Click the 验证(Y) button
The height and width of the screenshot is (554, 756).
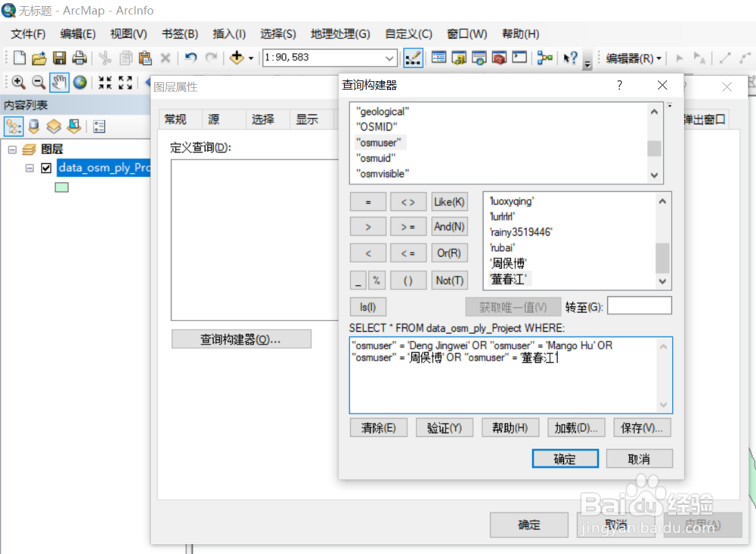click(x=445, y=427)
